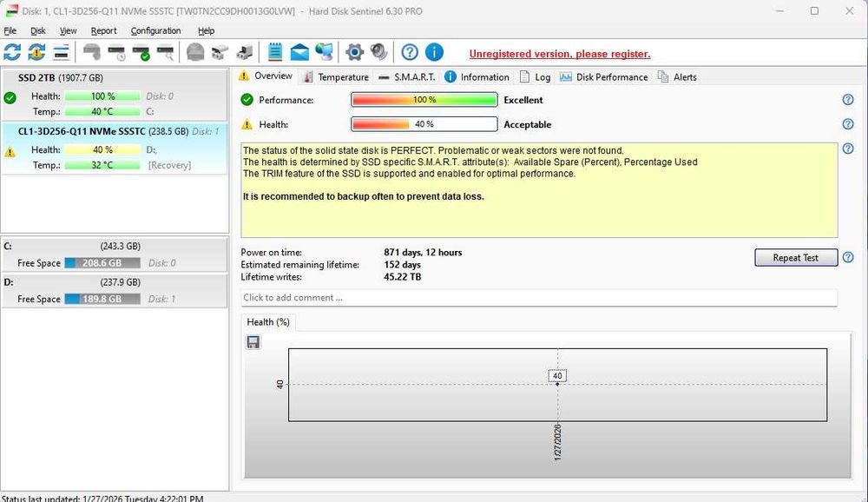868x502 pixels.
Task: Click the Click to add comment field
Action: [539, 298]
